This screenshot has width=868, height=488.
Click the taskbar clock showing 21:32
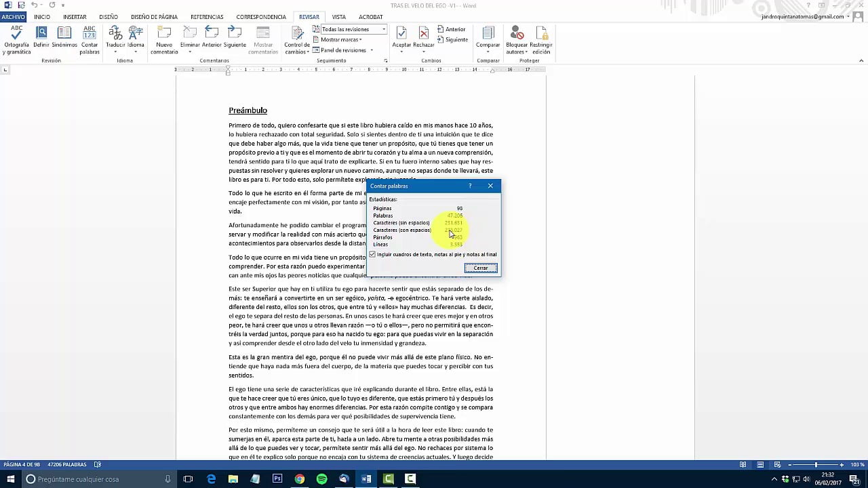pos(829,479)
